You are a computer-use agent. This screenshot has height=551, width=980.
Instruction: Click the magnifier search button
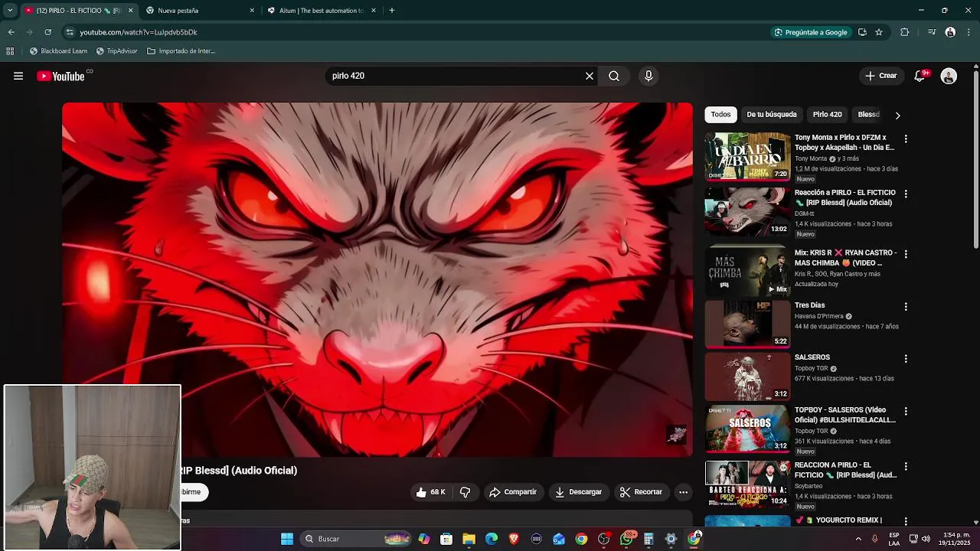(x=614, y=76)
